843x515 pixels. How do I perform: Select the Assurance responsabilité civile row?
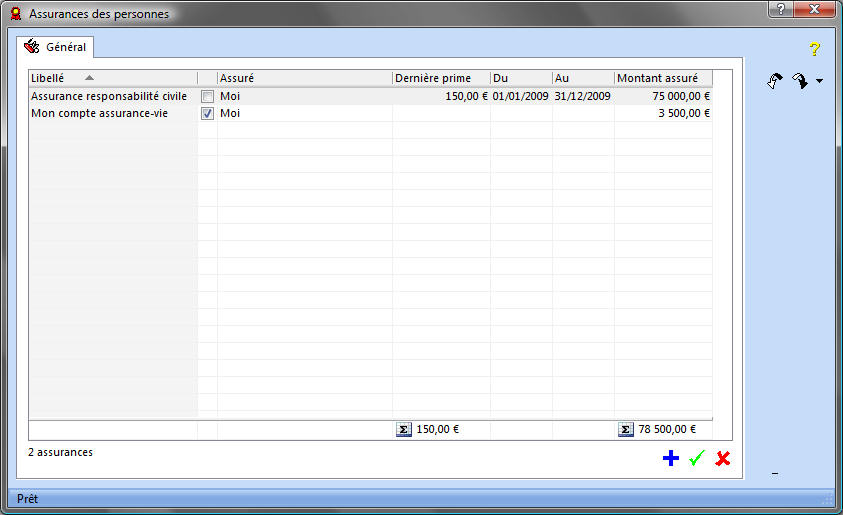(109, 97)
